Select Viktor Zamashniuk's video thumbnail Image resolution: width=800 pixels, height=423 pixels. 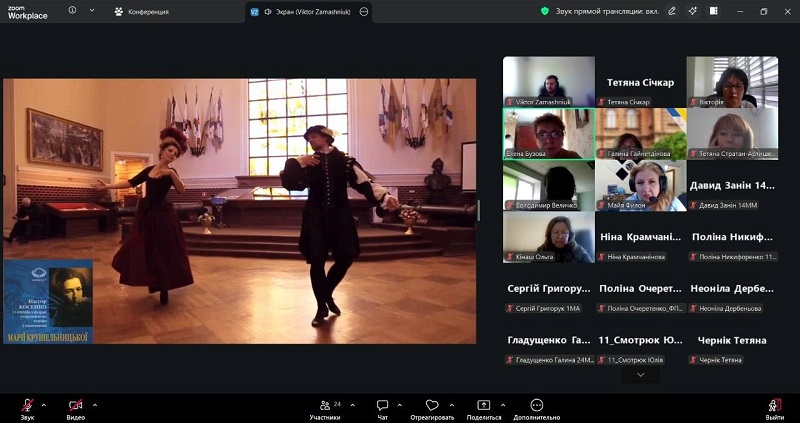(x=548, y=81)
